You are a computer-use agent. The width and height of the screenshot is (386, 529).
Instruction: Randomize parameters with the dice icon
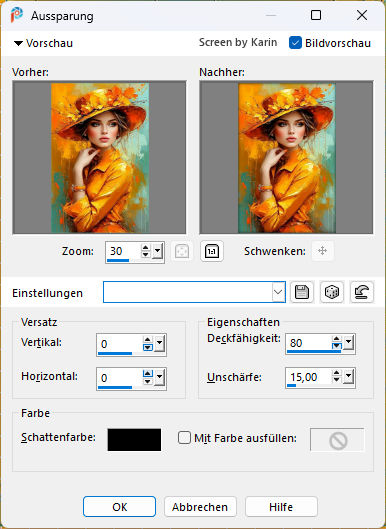[x=332, y=292]
